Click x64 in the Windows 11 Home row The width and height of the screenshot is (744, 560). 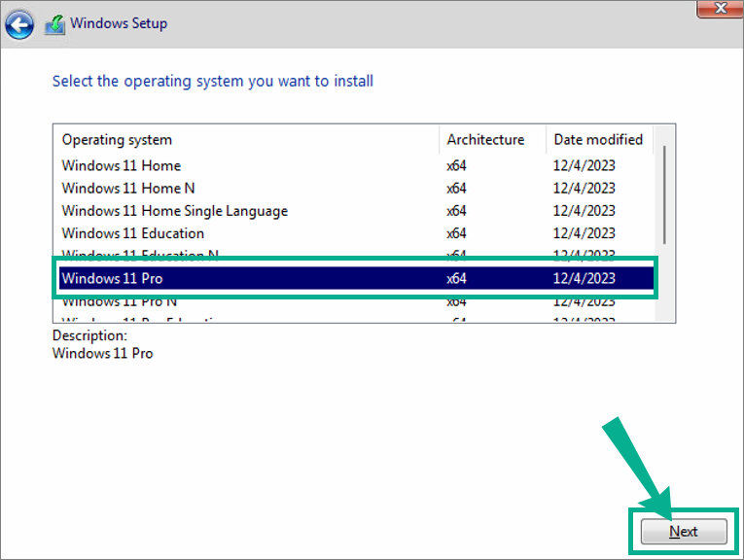point(456,165)
